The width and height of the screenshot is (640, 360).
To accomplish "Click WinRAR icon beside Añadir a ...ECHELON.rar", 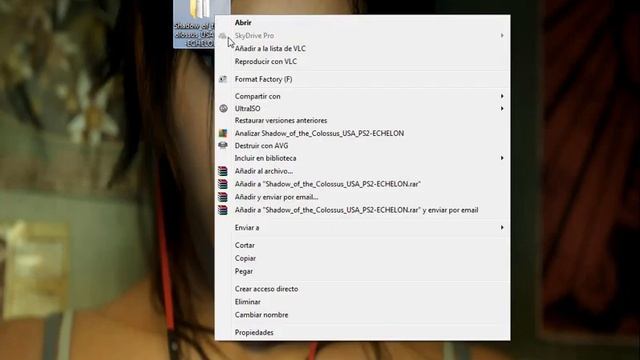I will coord(222,184).
